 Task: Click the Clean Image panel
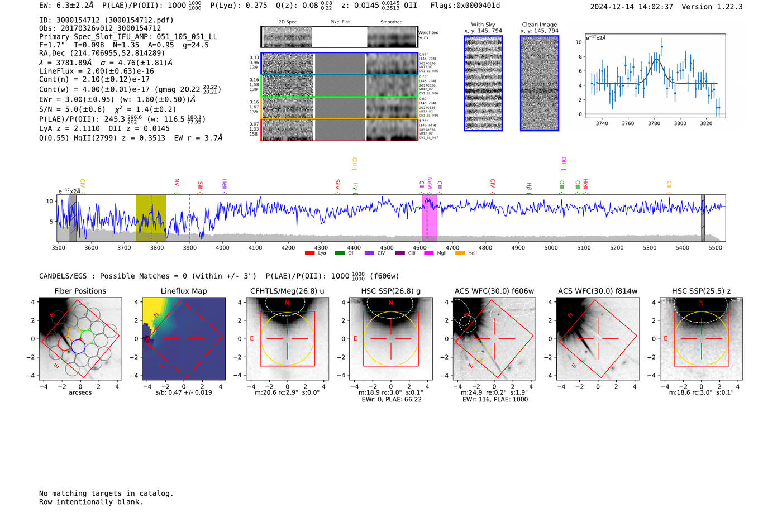[540, 83]
